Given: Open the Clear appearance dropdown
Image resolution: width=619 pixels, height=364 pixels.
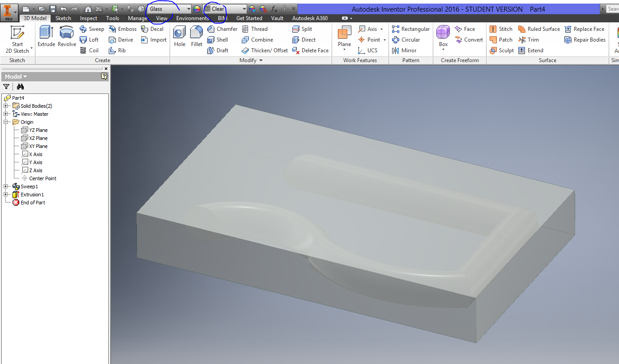Looking at the screenshot, I should tap(244, 9).
